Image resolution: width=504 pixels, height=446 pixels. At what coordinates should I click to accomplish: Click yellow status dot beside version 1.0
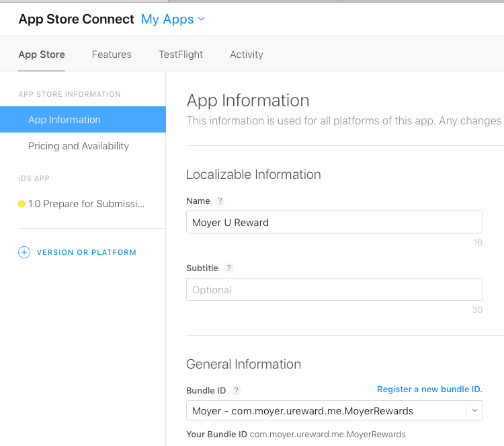click(x=22, y=204)
